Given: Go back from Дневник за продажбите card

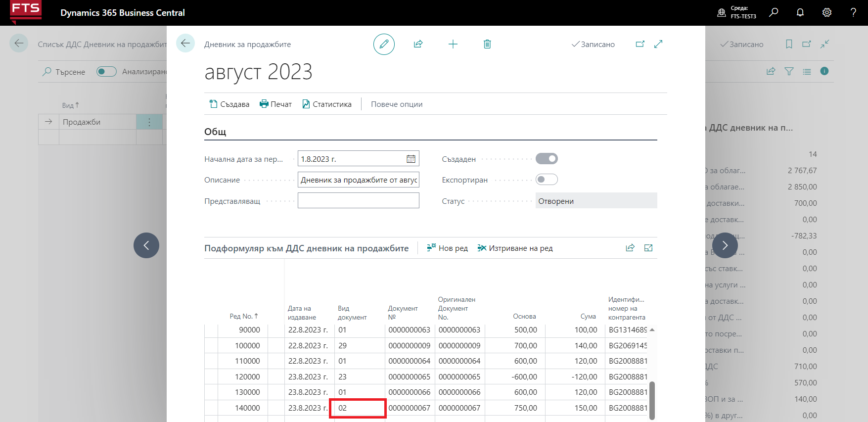Looking at the screenshot, I should (185, 44).
